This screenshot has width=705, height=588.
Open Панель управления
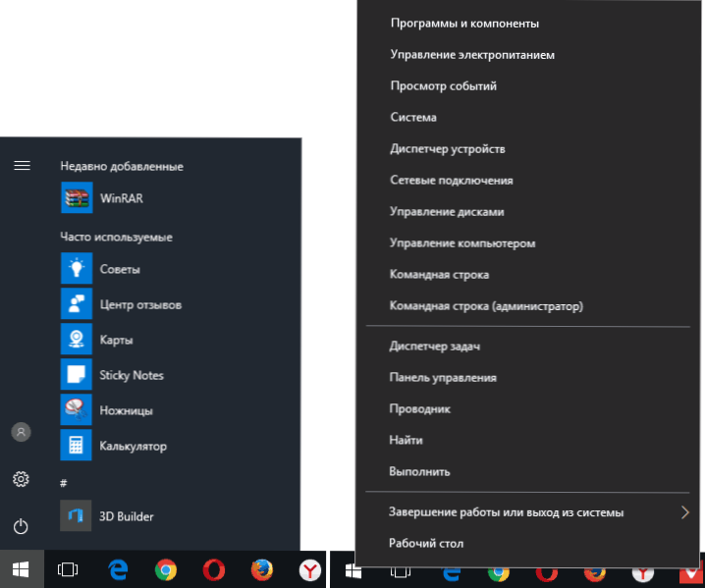443,378
